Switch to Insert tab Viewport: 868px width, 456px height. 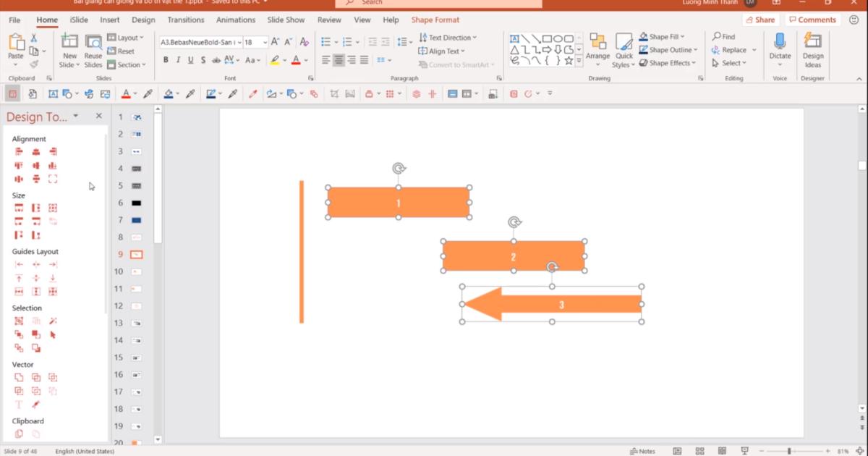[110, 20]
